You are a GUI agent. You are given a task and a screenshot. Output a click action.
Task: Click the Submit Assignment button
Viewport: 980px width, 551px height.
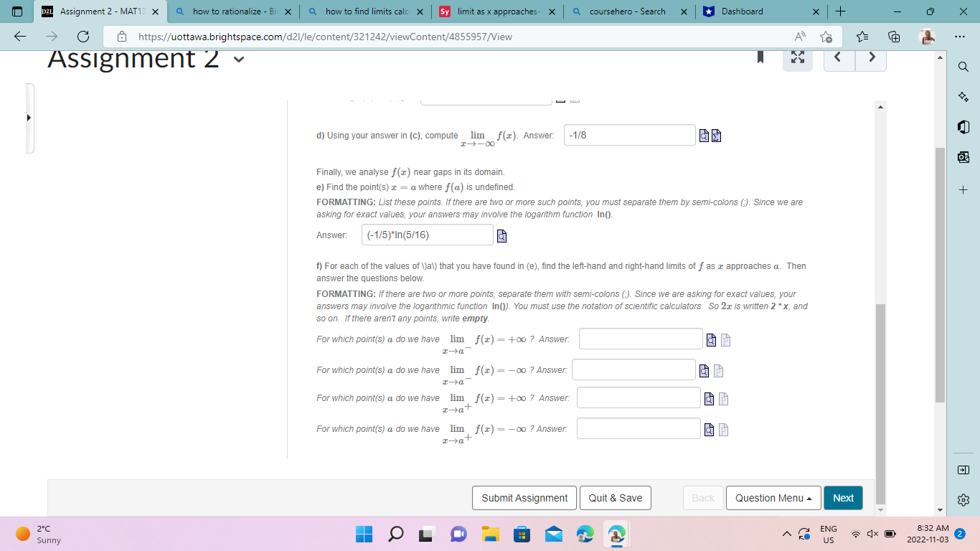point(524,497)
